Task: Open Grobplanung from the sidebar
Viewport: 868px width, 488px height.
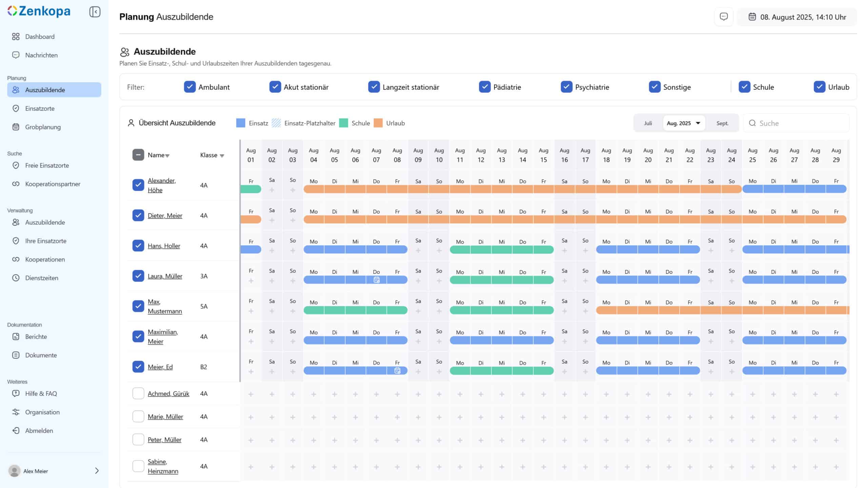Action: [43, 127]
